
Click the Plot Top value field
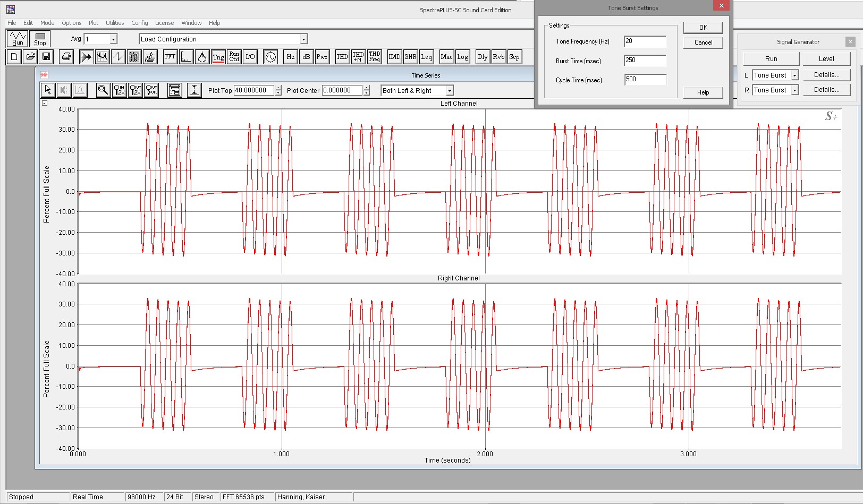pos(254,91)
